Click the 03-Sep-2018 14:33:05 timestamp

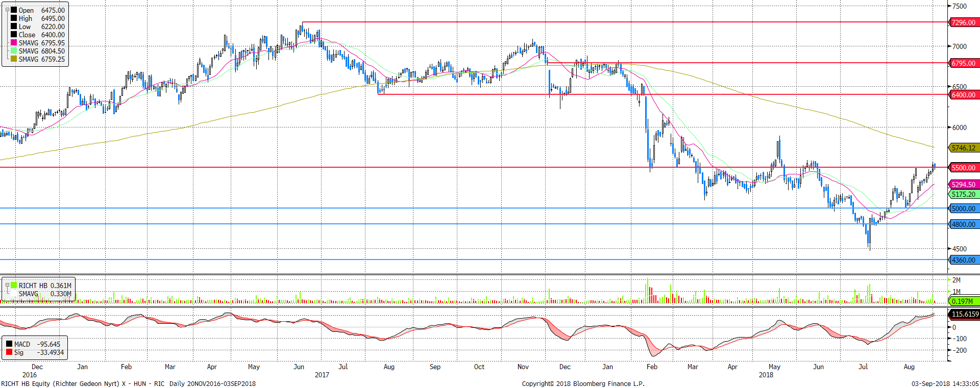(x=945, y=383)
